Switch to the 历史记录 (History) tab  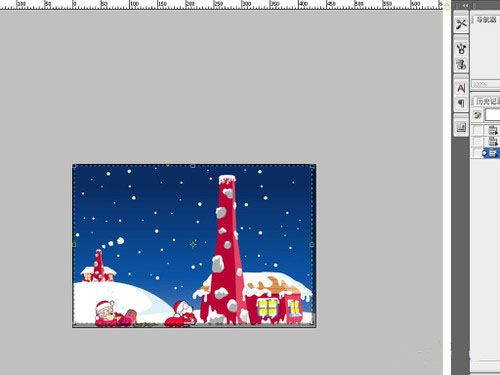(x=487, y=101)
